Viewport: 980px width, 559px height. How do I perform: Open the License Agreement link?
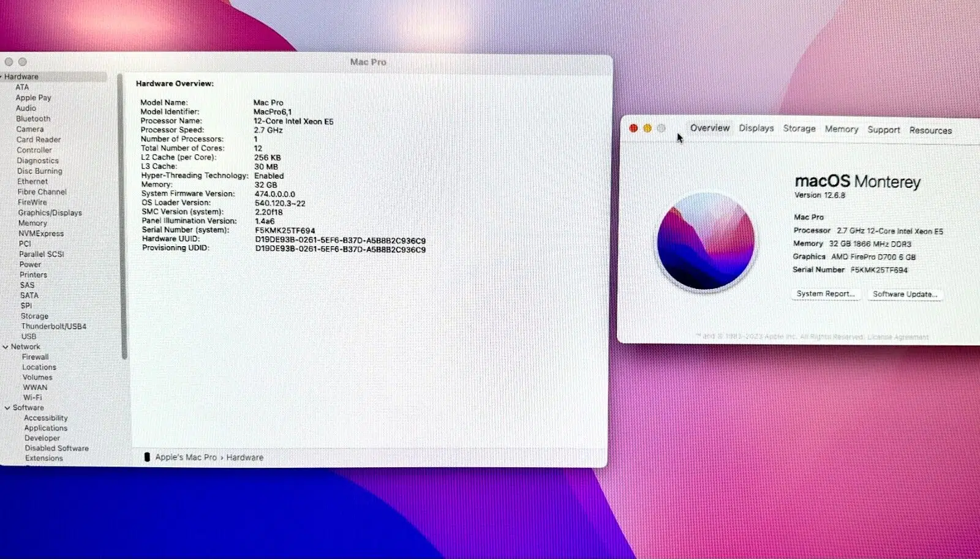point(898,337)
